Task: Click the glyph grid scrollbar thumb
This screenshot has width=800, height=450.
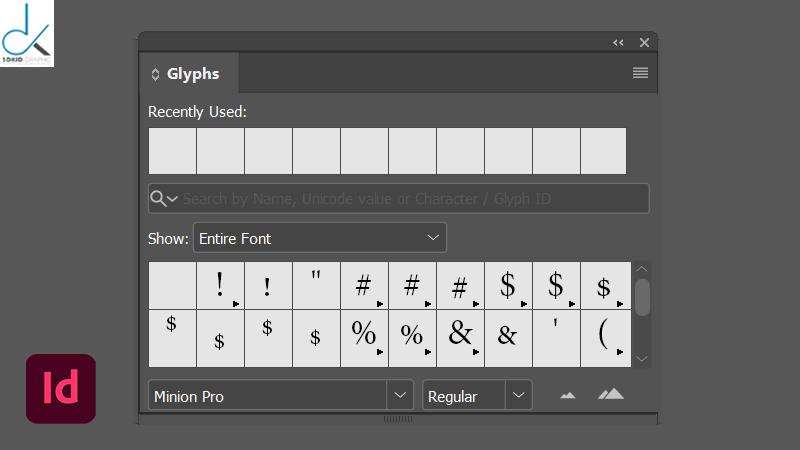Action: [643, 297]
